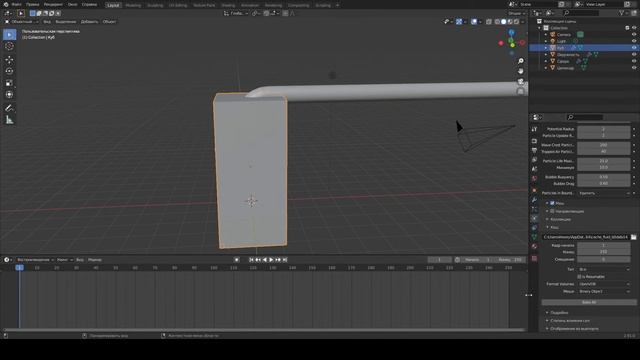Image resolution: width=640 pixels, height=360 pixels.
Task: Select the Scale tool
Action: pyautogui.click(x=9, y=83)
